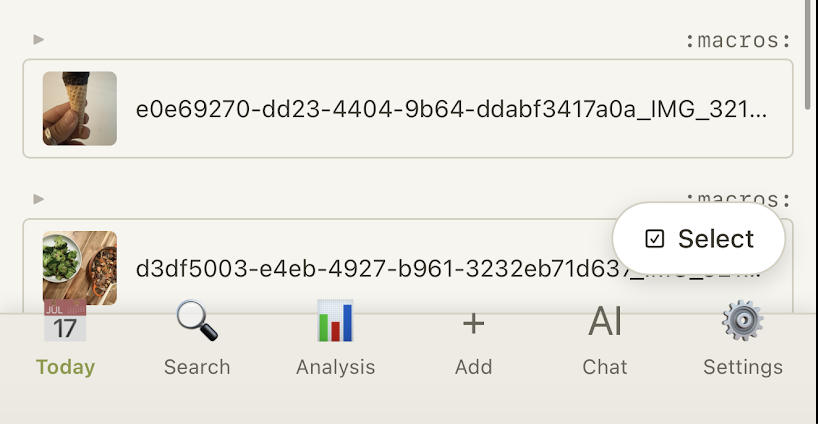The height and width of the screenshot is (424, 818).
Task: Tap the calendar Today icon
Action: pyautogui.click(x=65, y=323)
